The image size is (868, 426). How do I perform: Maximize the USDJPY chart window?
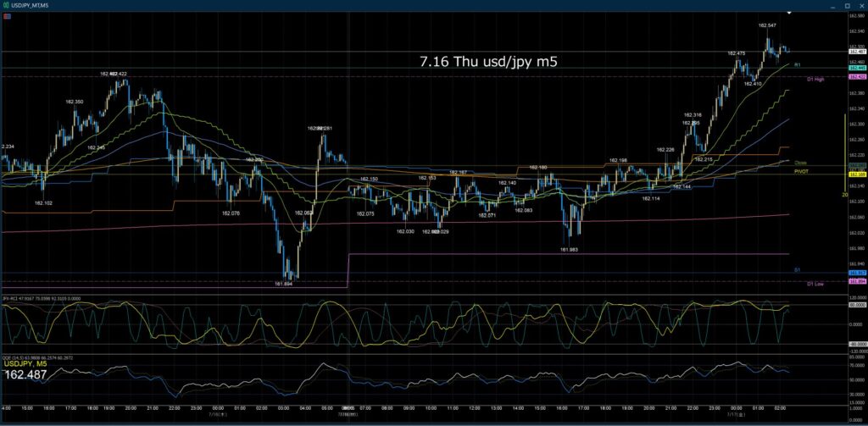point(847,5)
